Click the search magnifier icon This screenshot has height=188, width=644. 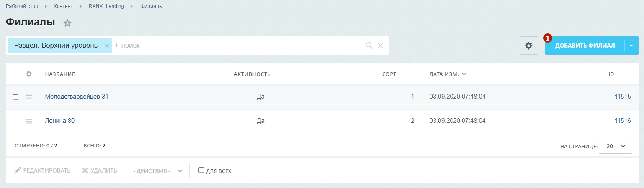369,46
